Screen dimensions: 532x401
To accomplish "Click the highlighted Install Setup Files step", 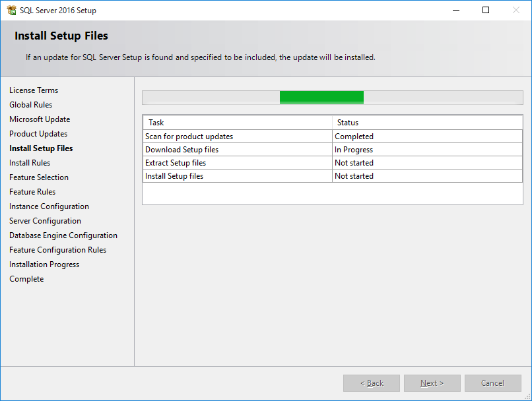I will (41, 148).
